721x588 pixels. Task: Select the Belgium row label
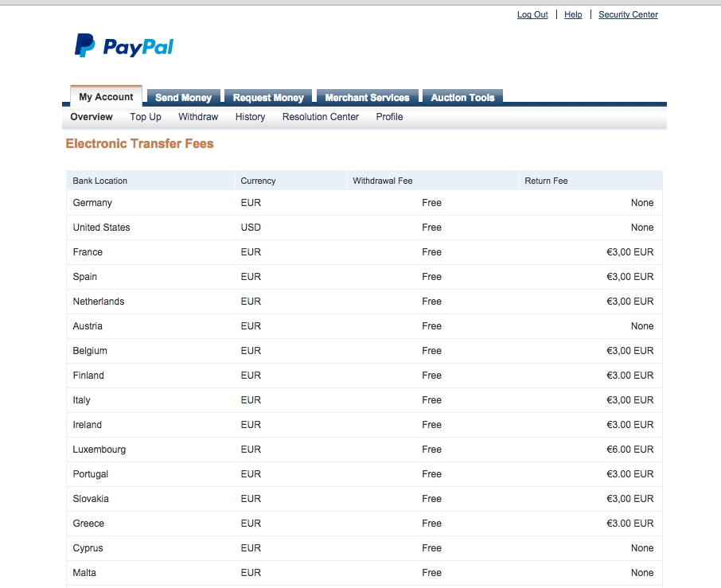[x=90, y=351]
